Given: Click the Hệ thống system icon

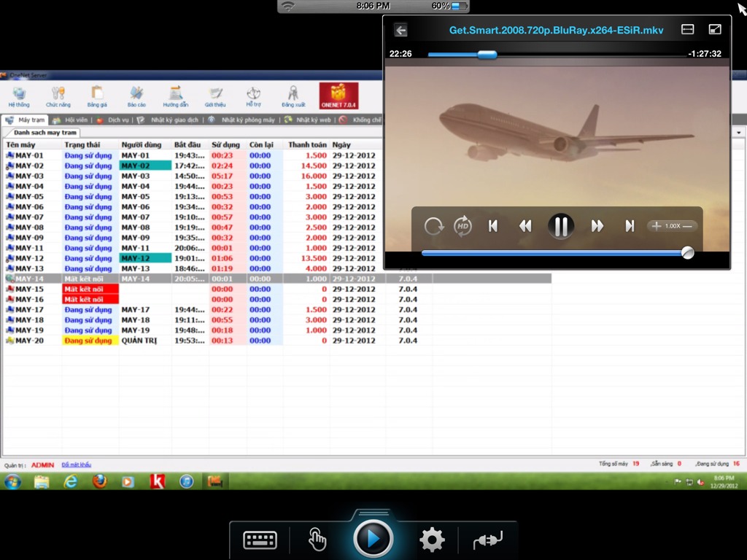Looking at the screenshot, I should [x=19, y=96].
